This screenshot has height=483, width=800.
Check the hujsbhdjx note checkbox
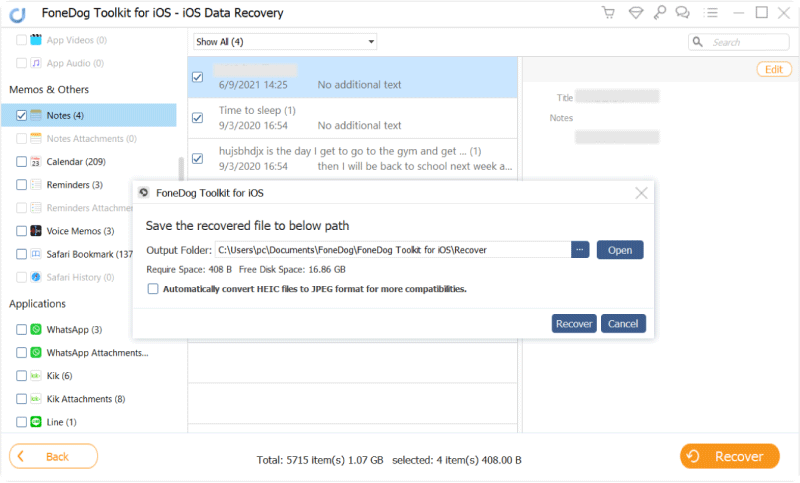[x=197, y=159]
